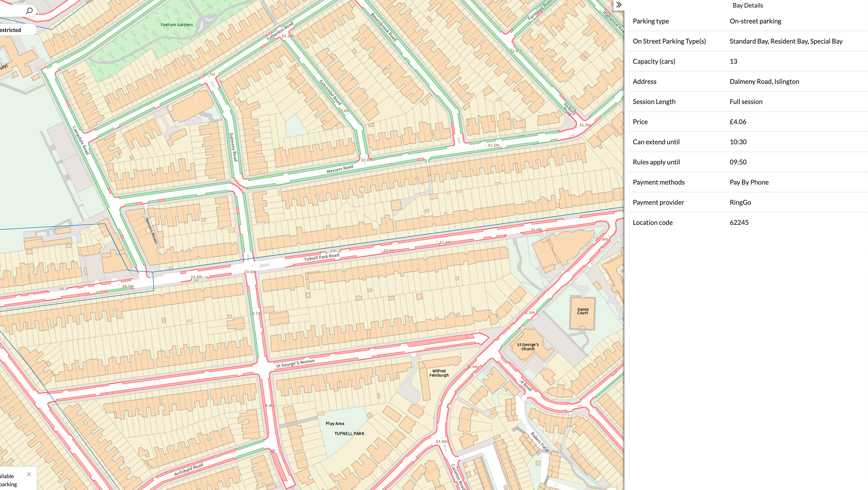This screenshot has height=490, width=868.
Task: Select the Foxham Gardens park label
Action: 176,25
